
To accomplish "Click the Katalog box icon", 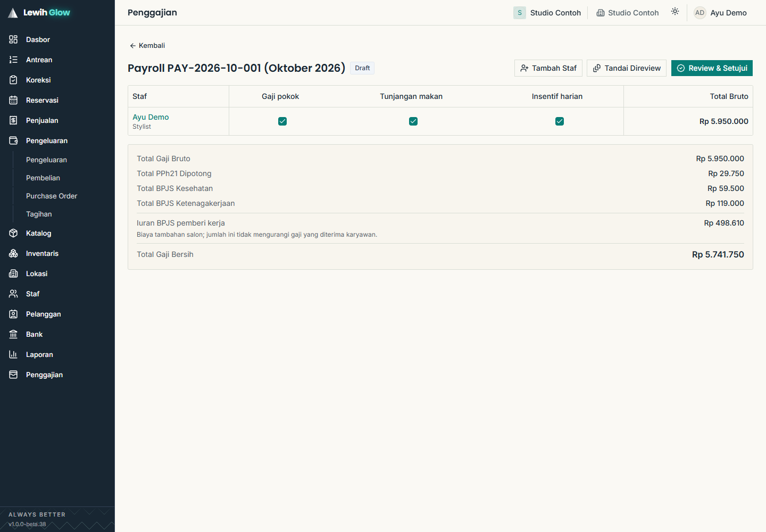I will [x=13, y=233].
